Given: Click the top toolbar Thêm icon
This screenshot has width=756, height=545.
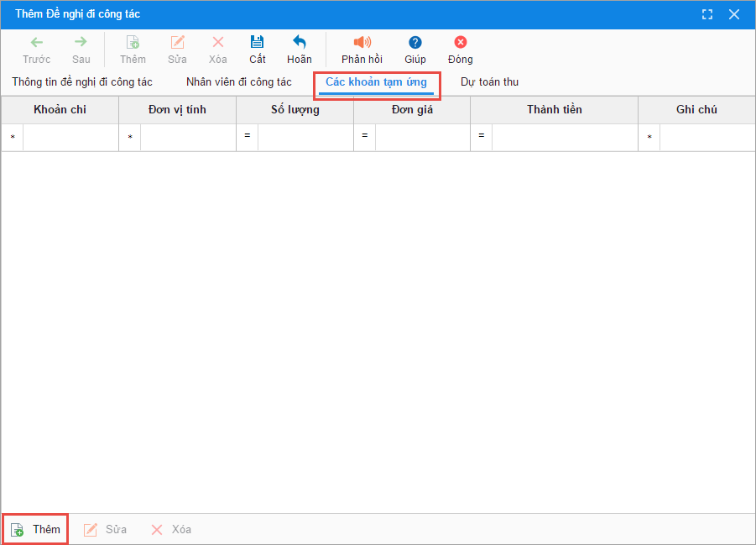Looking at the screenshot, I should click(x=133, y=42).
